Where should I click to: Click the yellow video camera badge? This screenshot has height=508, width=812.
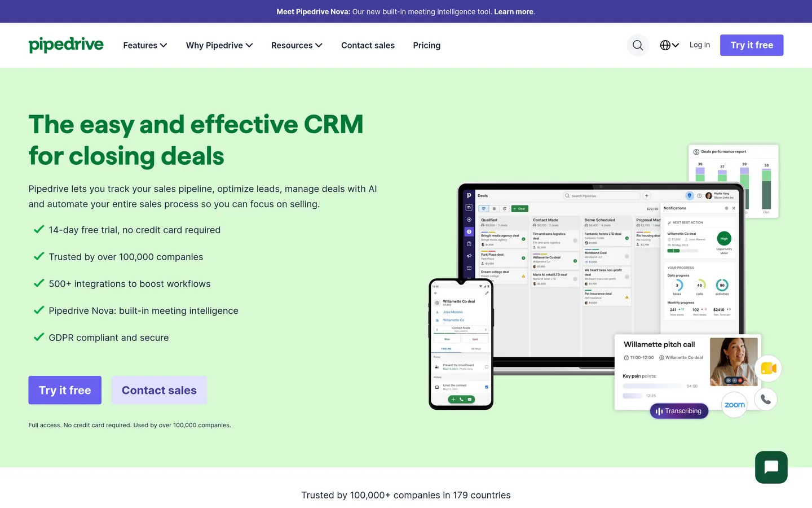click(768, 369)
